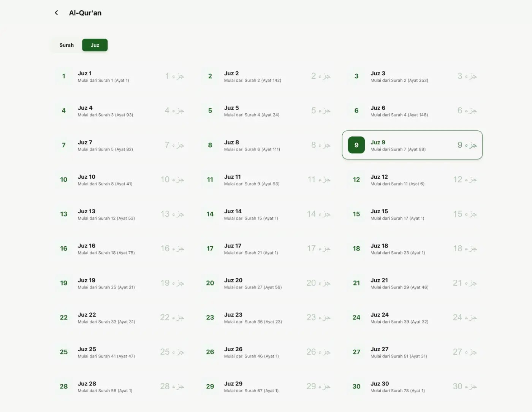Click the green number 12 badge
The image size is (532, 412).
point(356,180)
